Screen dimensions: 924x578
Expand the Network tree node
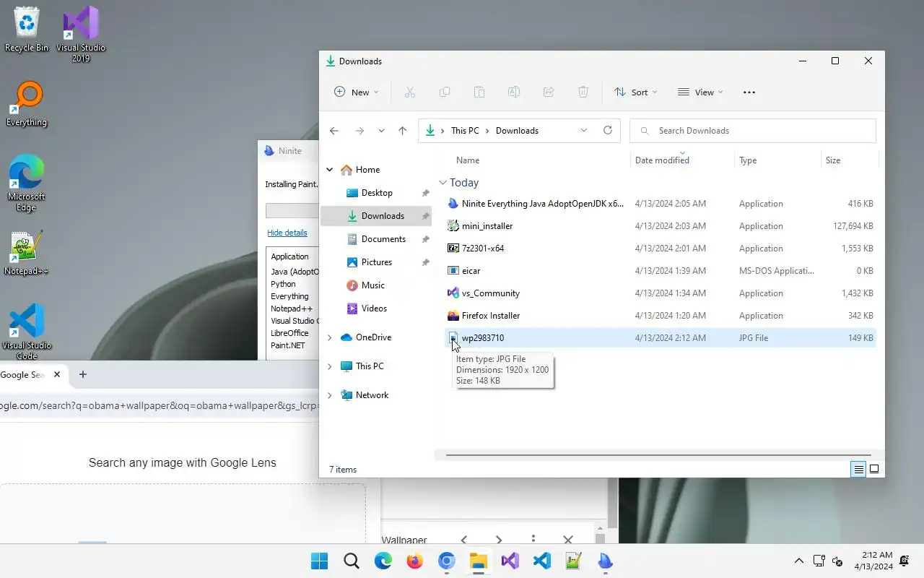click(330, 395)
